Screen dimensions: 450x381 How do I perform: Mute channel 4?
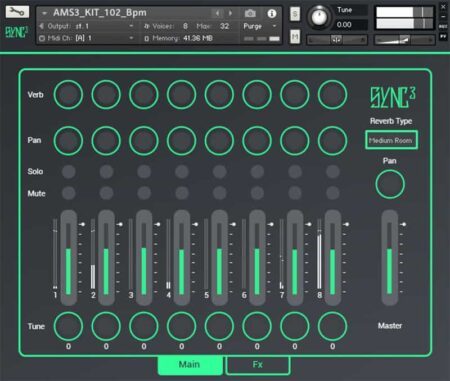pos(182,193)
